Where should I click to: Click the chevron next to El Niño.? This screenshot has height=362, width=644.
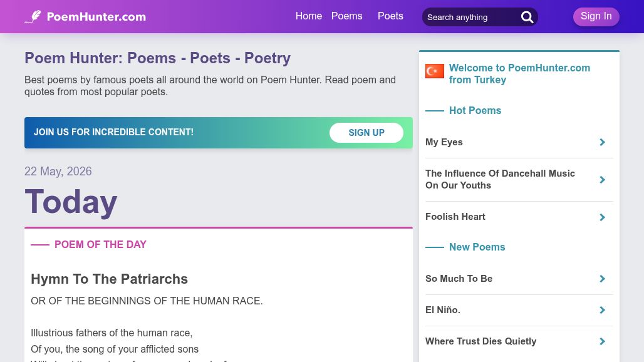coord(602,310)
